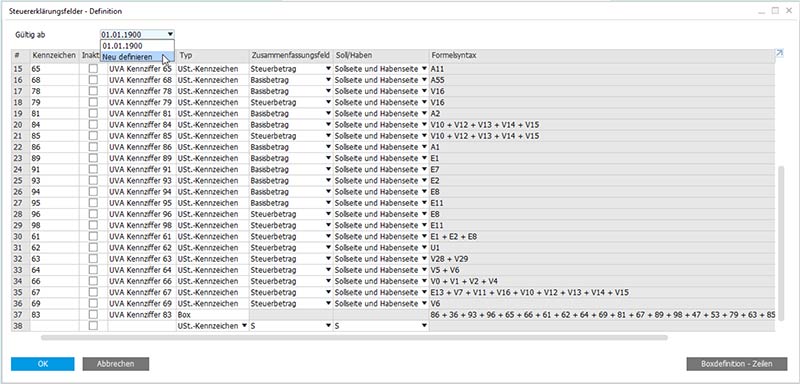The width and height of the screenshot is (800, 384).
Task: Toggle Inaktiv checkbox for Kennzeichen 61
Action: coord(93,237)
